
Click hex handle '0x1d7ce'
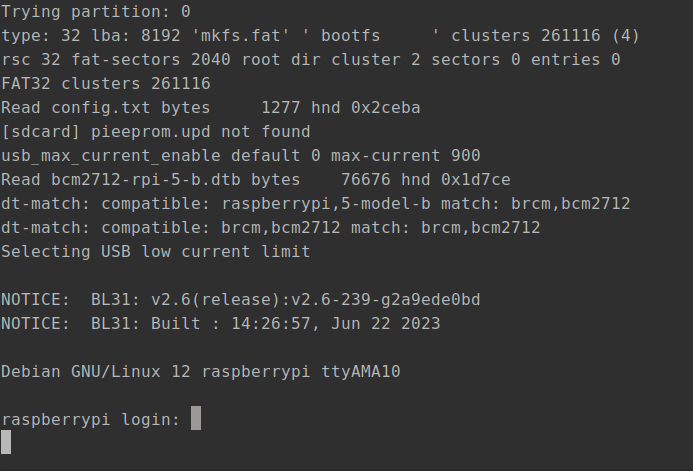[x=476, y=180]
